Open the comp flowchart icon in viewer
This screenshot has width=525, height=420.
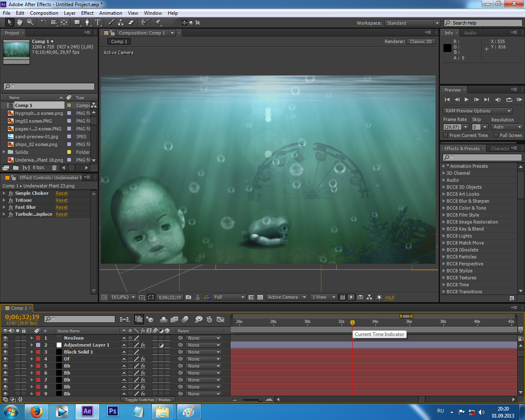pyautogui.click(x=370, y=297)
